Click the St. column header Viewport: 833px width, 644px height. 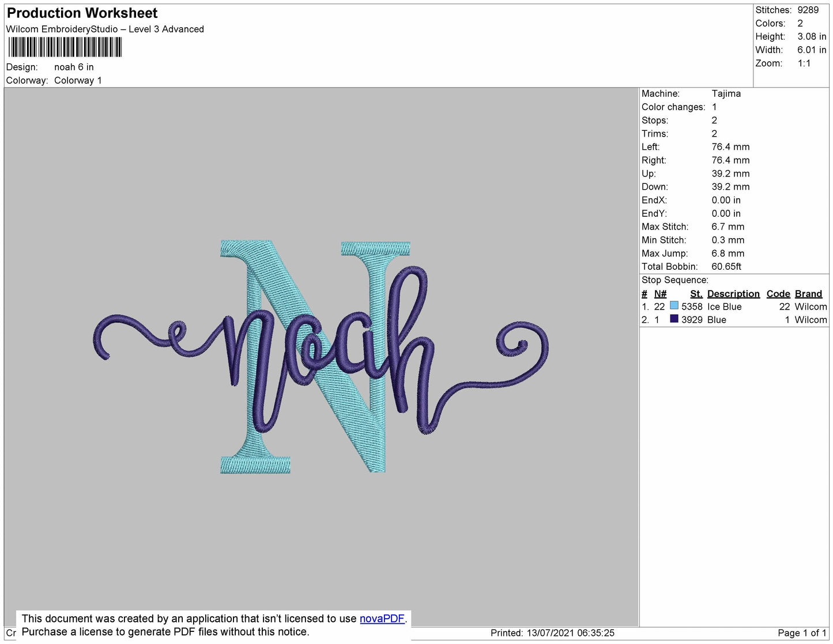pyautogui.click(x=696, y=293)
